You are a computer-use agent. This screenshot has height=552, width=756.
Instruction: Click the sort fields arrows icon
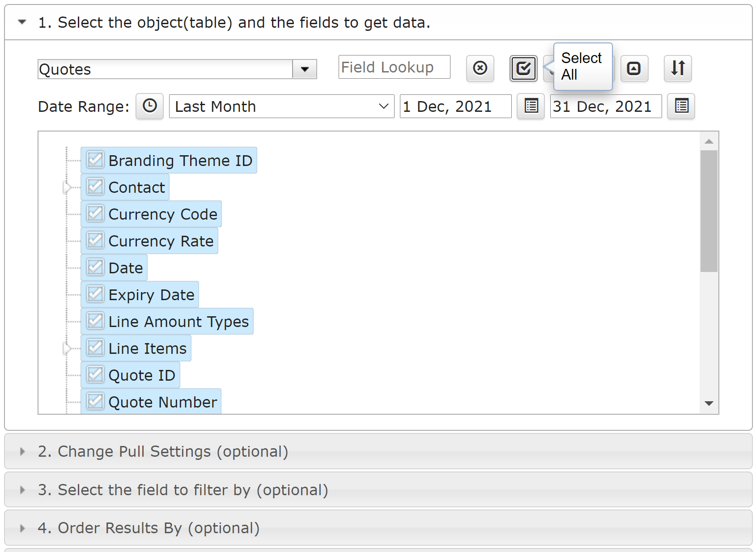pyautogui.click(x=678, y=68)
